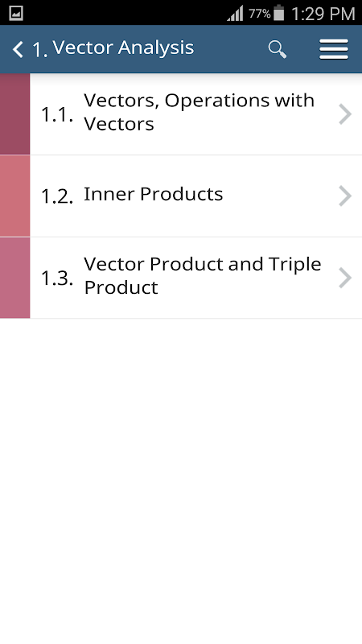Open section 1.1 Vectors, Operations with Vectors
This screenshot has width=362, height=644.
click(195, 114)
